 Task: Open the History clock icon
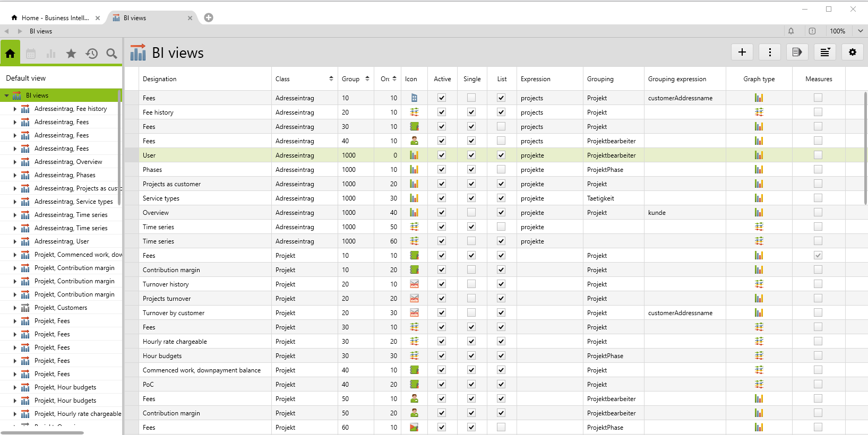point(91,54)
